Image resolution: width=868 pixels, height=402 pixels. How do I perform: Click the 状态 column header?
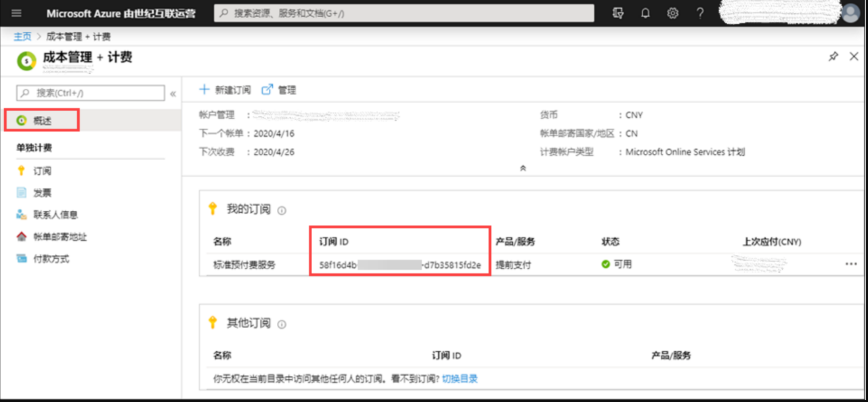click(x=610, y=241)
